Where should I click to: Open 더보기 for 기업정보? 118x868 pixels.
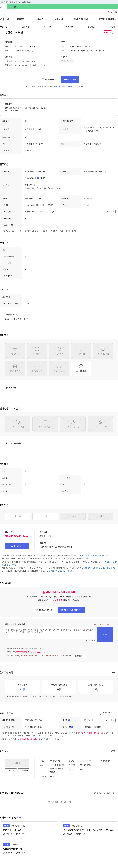[114, 751]
